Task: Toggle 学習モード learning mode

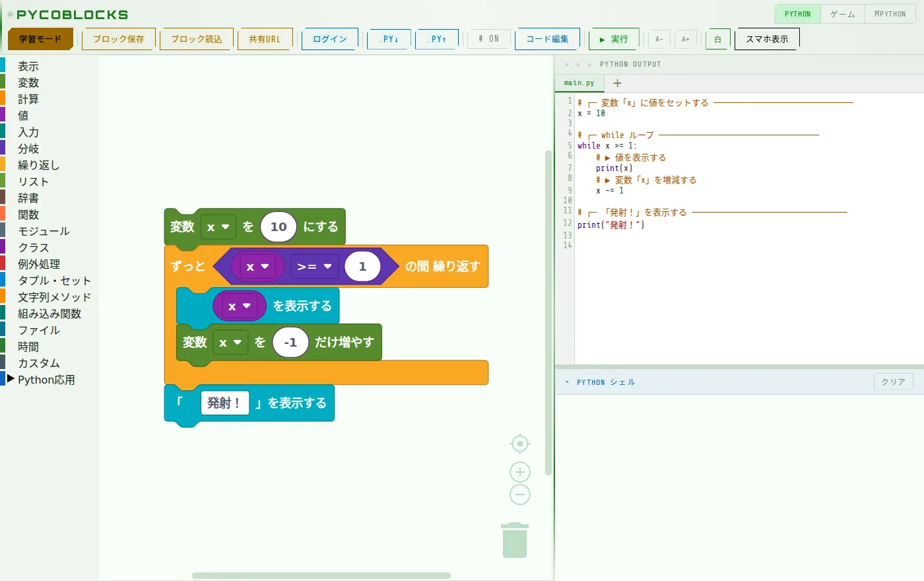Action: (x=40, y=39)
